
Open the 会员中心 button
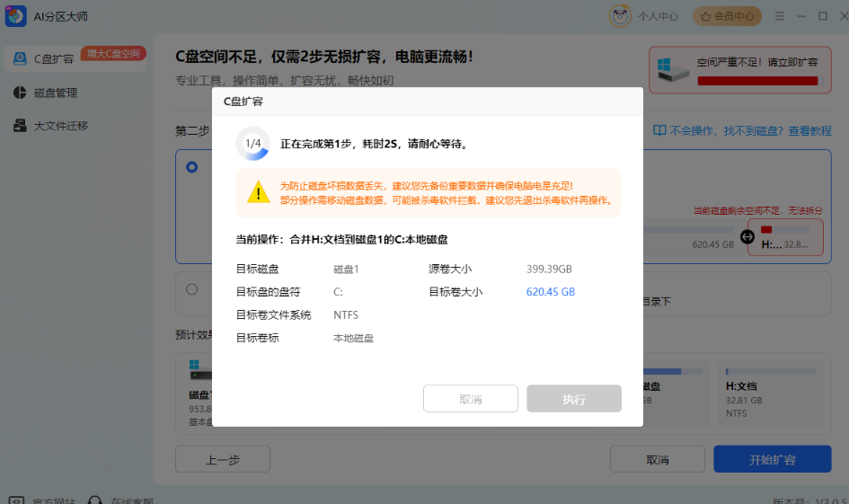[x=727, y=16]
